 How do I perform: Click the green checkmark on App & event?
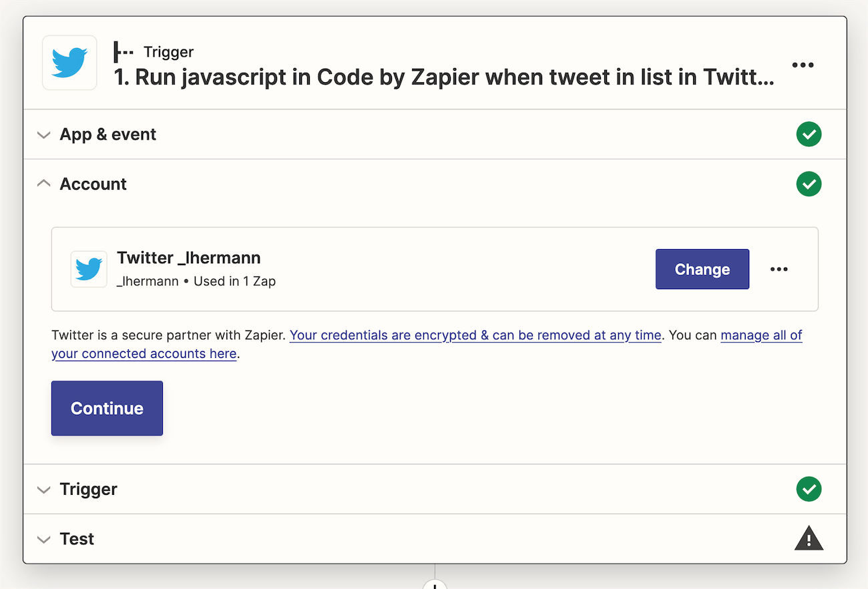(x=809, y=134)
